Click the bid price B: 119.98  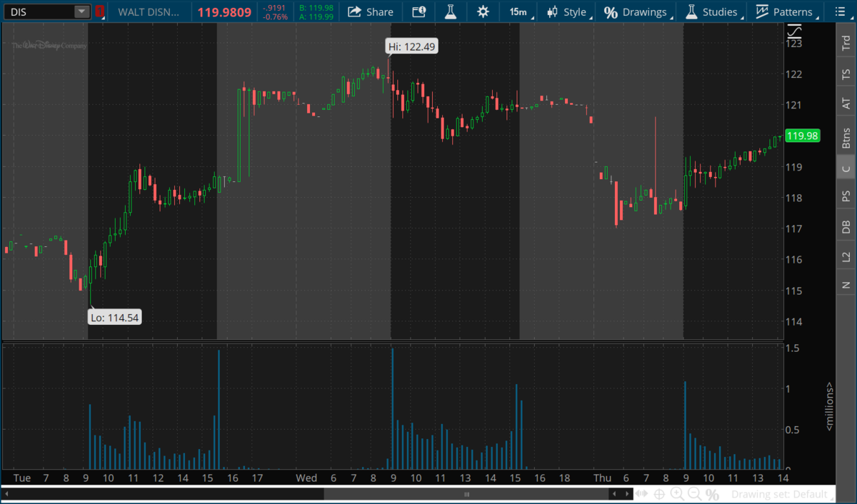point(316,7)
